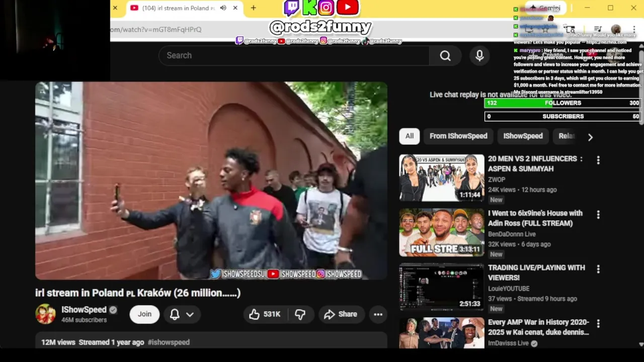The image size is (644, 362).
Task: Click channel name ZWOP
Action: pos(497,179)
